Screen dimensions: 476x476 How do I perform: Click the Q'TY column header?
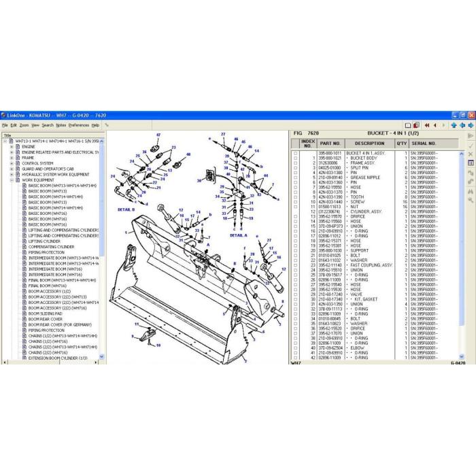(401, 143)
